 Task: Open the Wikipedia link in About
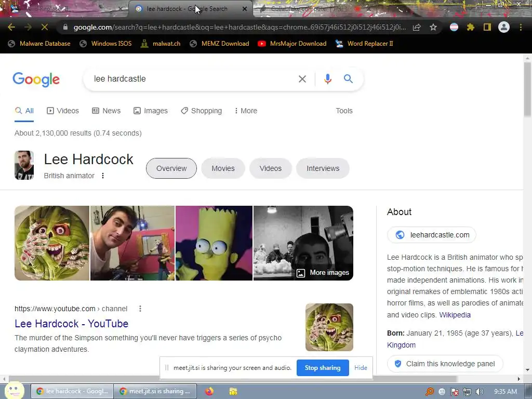click(x=455, y=315)
